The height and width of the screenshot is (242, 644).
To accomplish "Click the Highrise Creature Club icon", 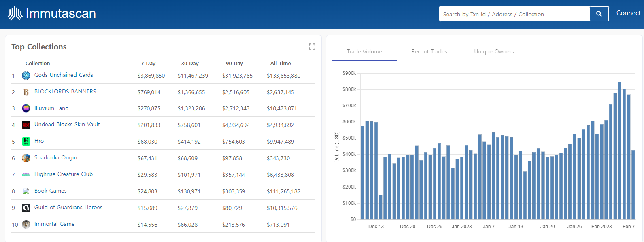I will coord(26,174).
